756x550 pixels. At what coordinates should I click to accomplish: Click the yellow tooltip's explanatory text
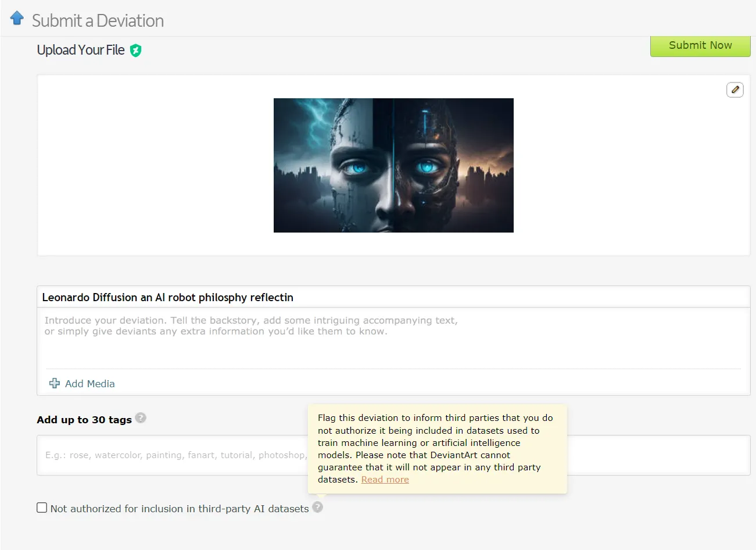coord(435,443)
